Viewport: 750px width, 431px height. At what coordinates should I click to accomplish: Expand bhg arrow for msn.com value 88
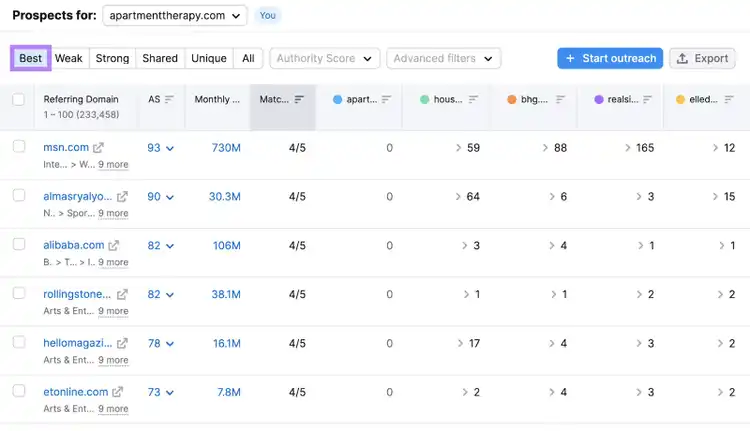[x=545, y=148]
